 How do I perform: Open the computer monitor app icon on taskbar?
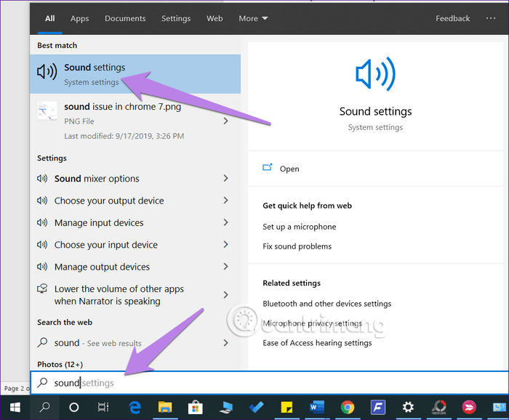pos(226,408)
